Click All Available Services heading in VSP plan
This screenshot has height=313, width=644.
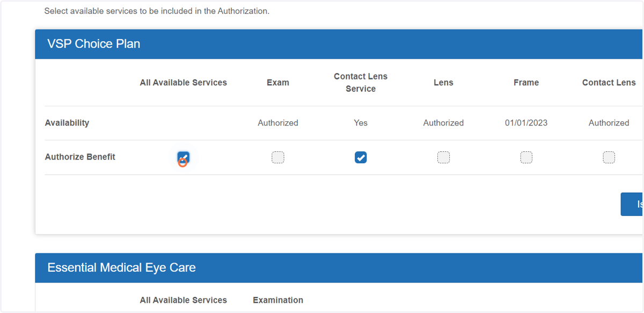pyautogui.click(x=184, y=83)
